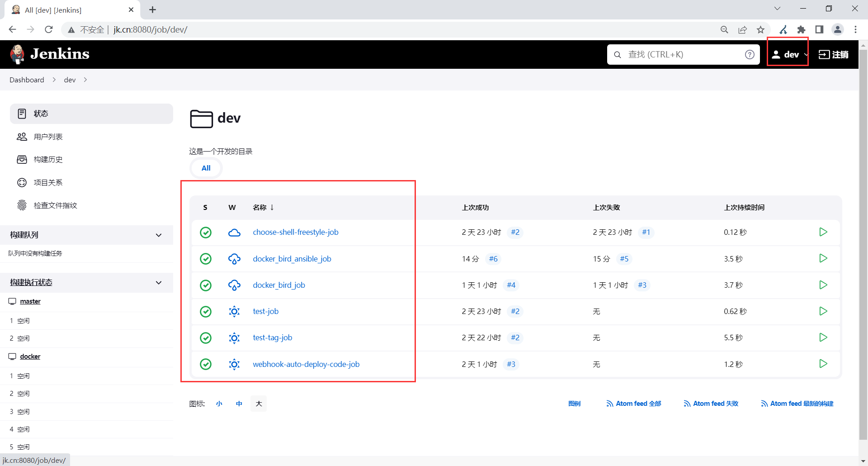Open the docker node link
The width and height of the screenshot is (868, 466).
30,357
